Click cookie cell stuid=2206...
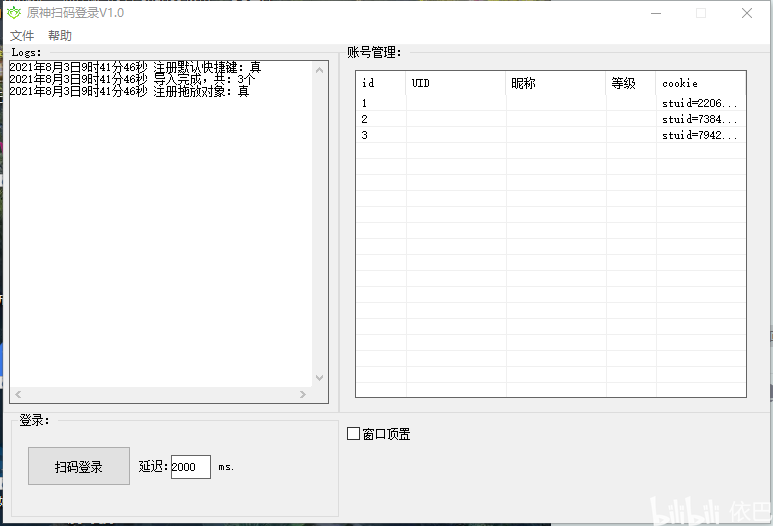Viewport: 773px width, 526px height. [700, 103]
